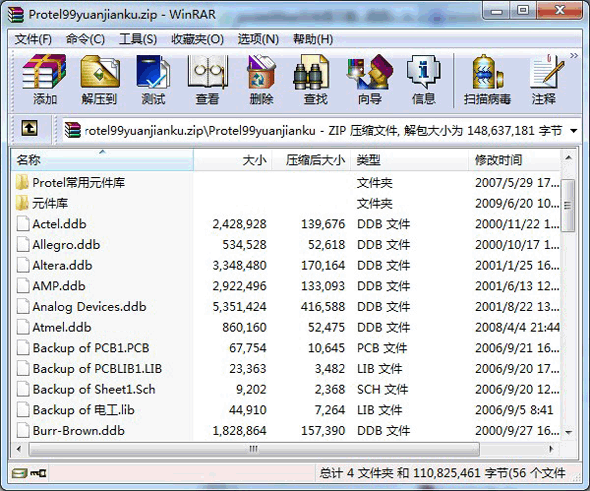Click SCH 文件 type cell
The width and height of the screenshot is (590, 491).
pos(382,389)
